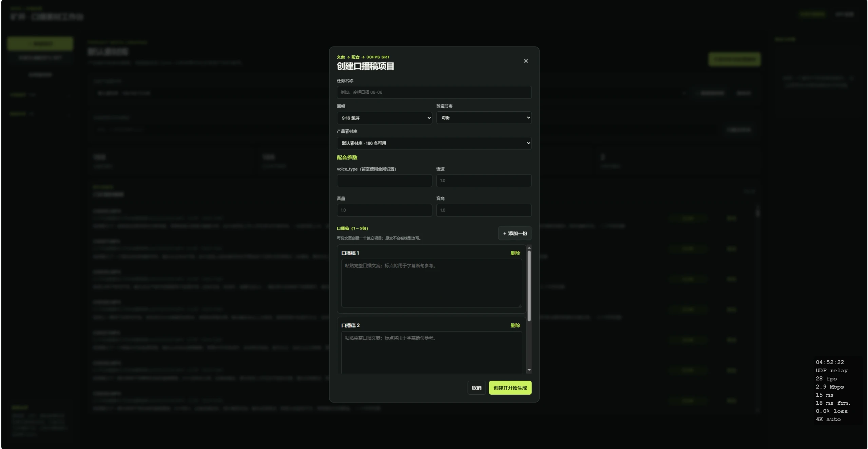Click the 音高 input field

point(483,210)
